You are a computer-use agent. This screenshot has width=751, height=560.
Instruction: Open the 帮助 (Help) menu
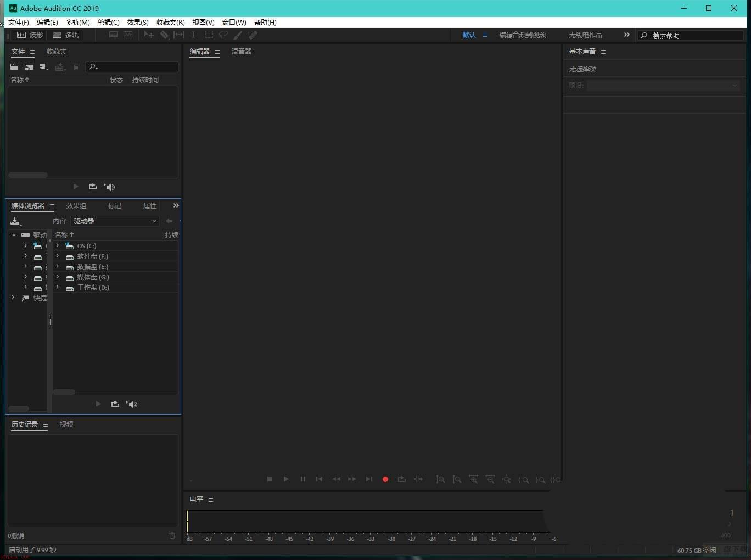click(x=265, y=23)
